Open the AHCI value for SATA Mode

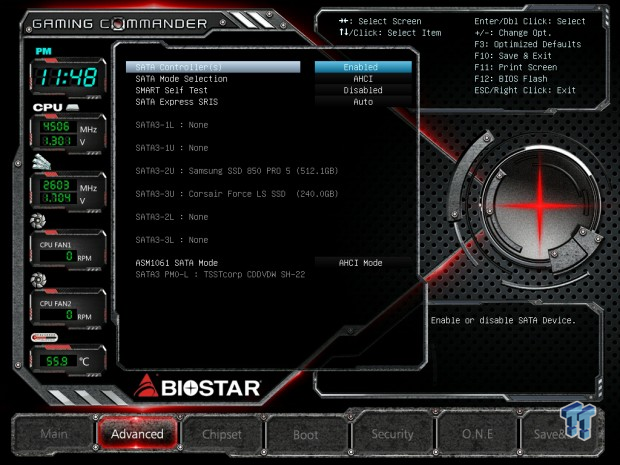point(363,79)
